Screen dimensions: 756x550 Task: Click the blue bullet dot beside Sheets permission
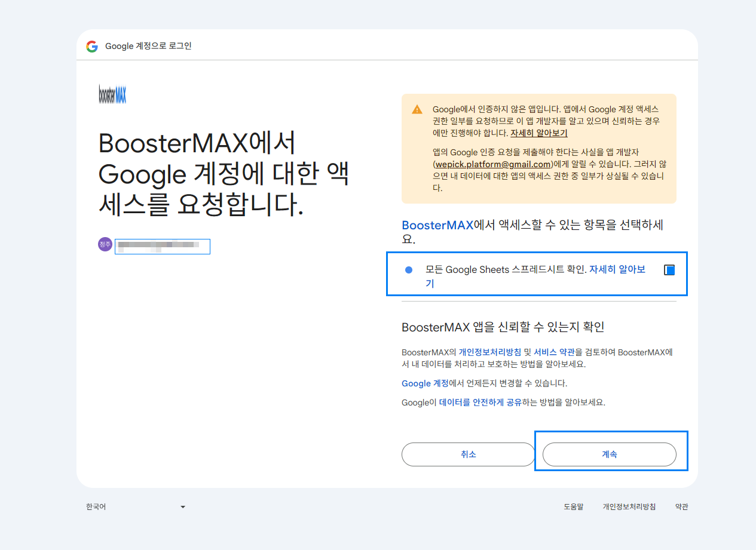pos(409,270)
